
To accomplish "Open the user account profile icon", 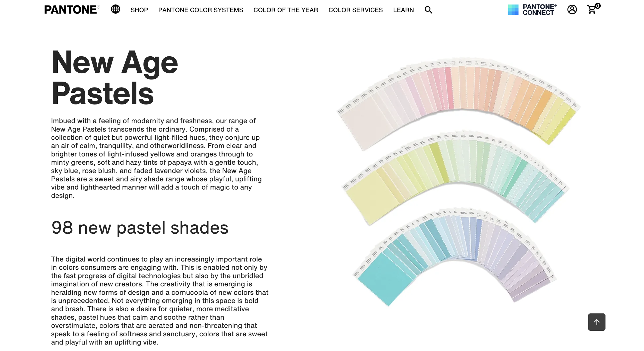I will pyautogui.click(x=572, y=10).
